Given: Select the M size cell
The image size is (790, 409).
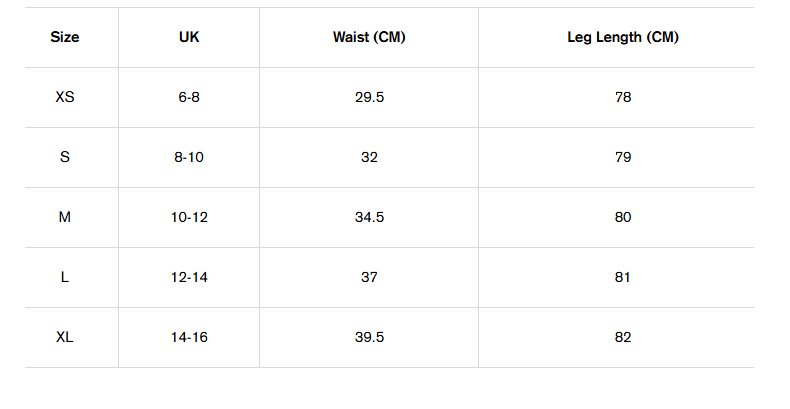Looking at the screenshot, I should click(x=65, y=217).
